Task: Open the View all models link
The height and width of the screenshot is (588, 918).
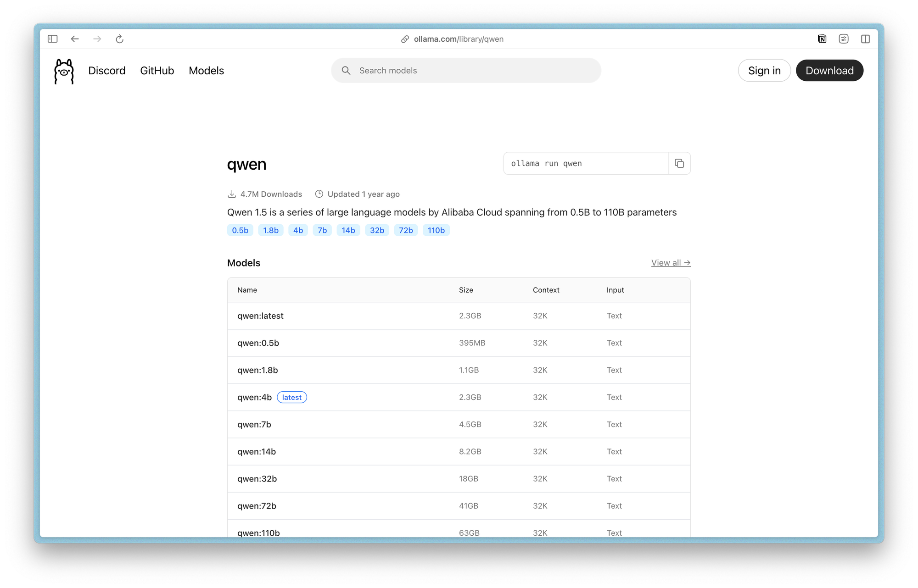Action: [671, 263]
